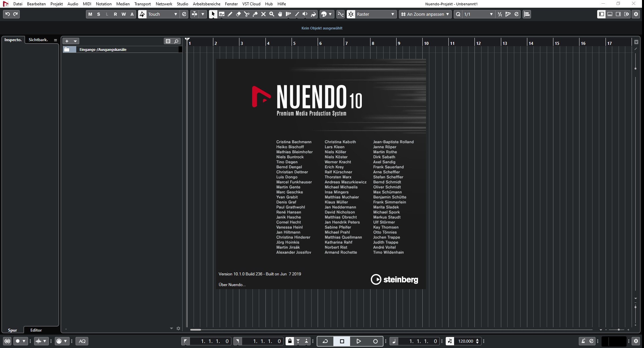Toggle lower zone visibility

click(610, 14)
